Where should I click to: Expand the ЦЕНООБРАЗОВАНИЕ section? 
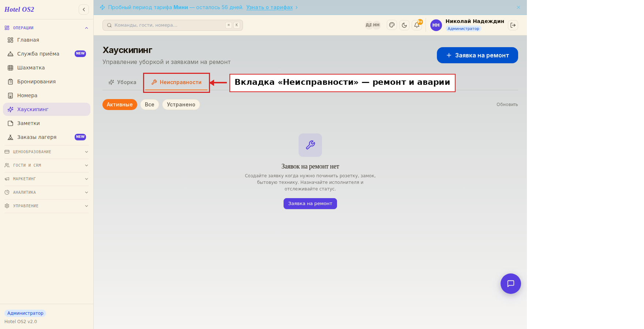(x=46, y=152)
